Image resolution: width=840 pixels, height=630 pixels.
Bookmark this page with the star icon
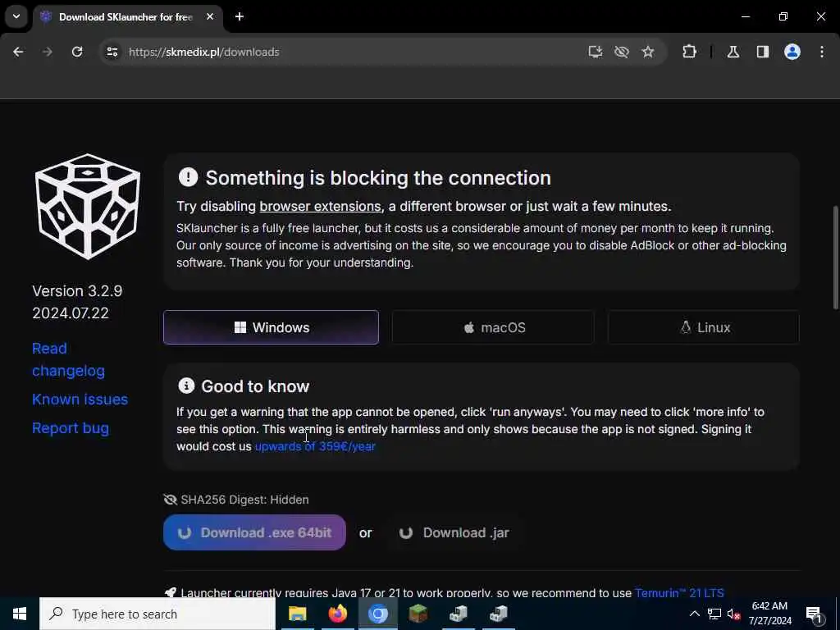(x=648, y=52)
